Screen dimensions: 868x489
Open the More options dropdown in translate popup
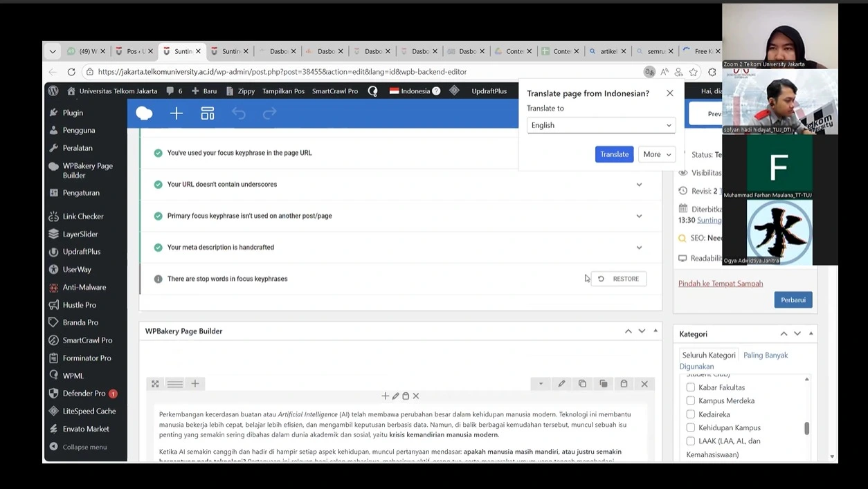(657, 154)
